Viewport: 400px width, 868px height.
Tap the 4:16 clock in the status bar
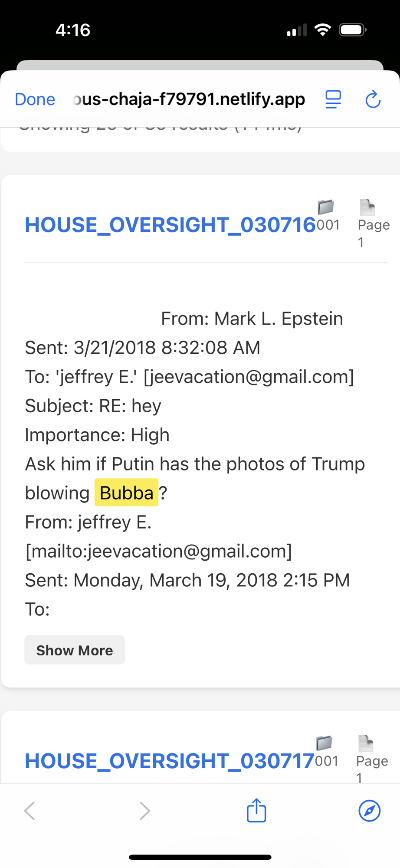pos(73,30)
